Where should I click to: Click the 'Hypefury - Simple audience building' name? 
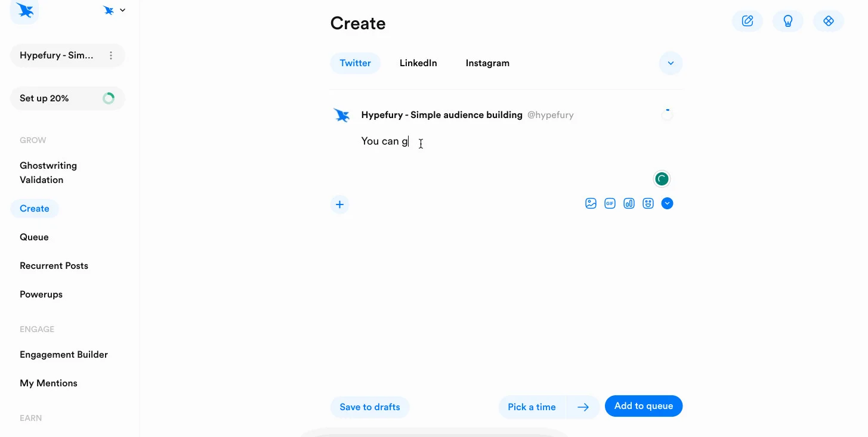442,115
